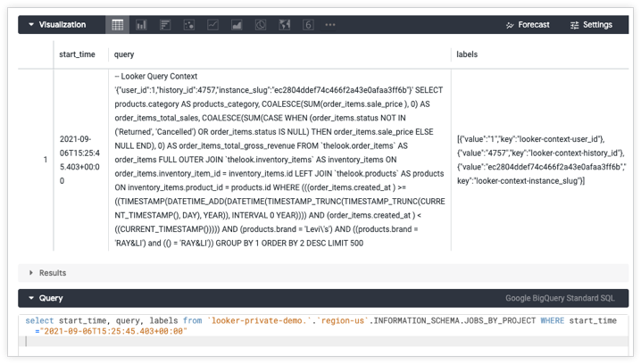This screenshot has height=364, width=641.
Task: Collapse the Query section
Action: click(x=30, y=298)
